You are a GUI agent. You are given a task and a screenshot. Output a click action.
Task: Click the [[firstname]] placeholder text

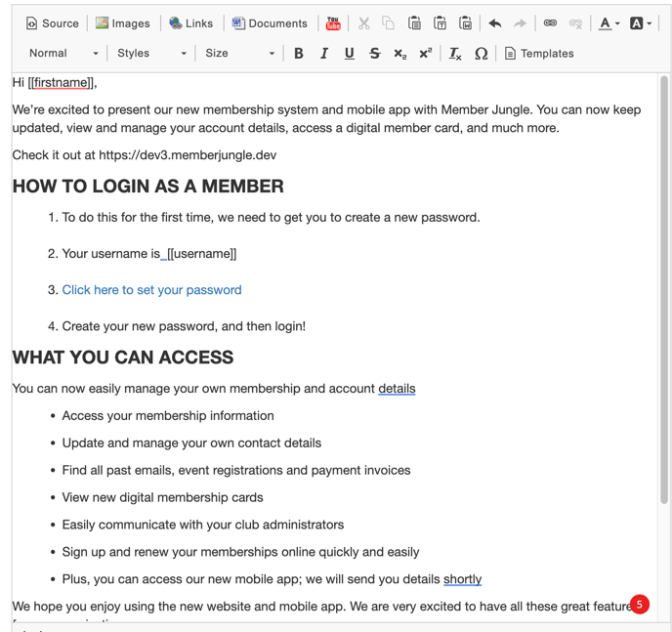point(62,82)
